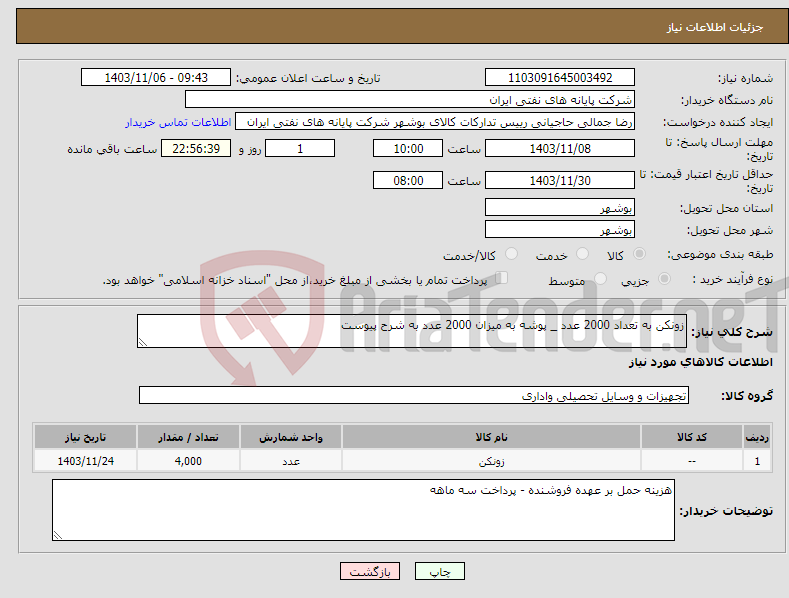Click the واحد شمارش column header
789x598 pixels.
(x=291, y=437)
